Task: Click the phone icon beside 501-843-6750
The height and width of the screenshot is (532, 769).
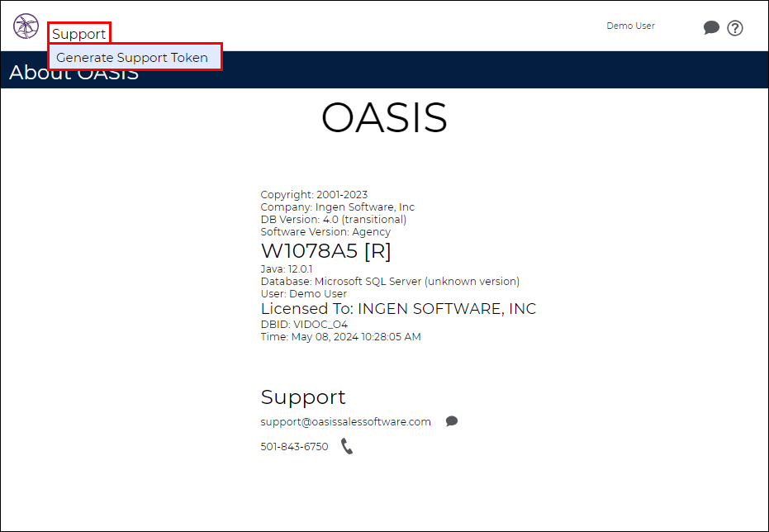Action: coord(347,446)
